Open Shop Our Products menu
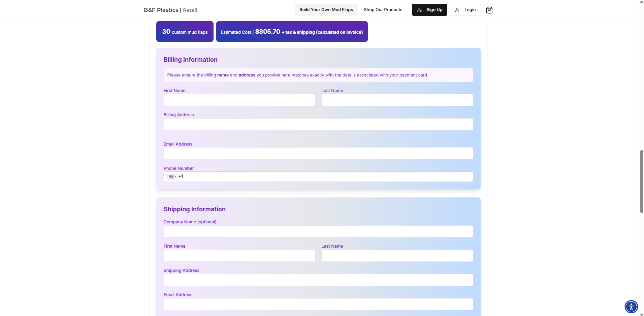Screen dimensions: 644x316 (383, 10)
